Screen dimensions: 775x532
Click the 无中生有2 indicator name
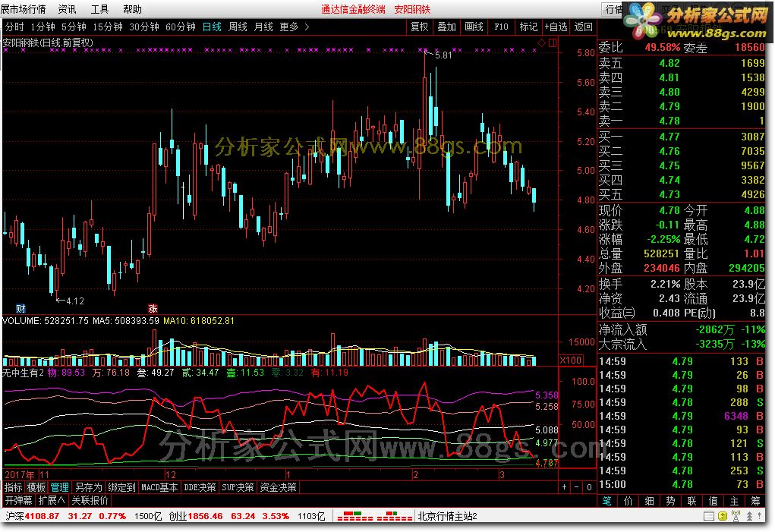tap(24, 373)
